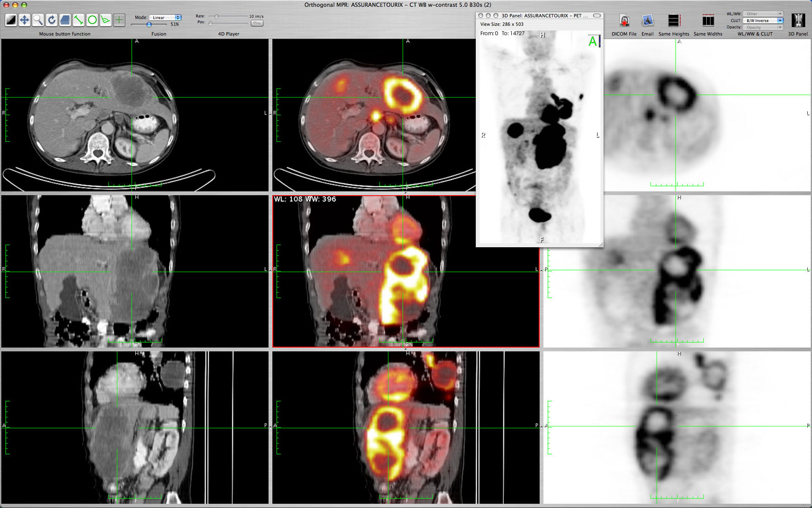Select the Scroll through stack tool

tap(65, 20)
